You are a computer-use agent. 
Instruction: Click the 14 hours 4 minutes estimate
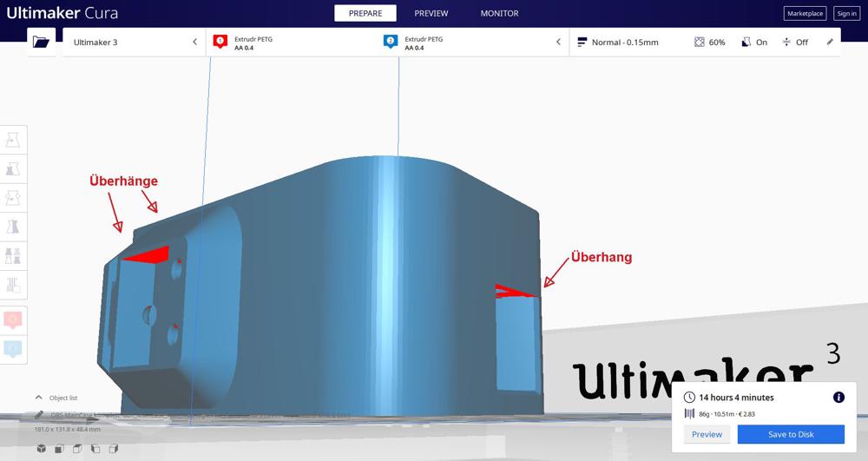pos(736,398)
